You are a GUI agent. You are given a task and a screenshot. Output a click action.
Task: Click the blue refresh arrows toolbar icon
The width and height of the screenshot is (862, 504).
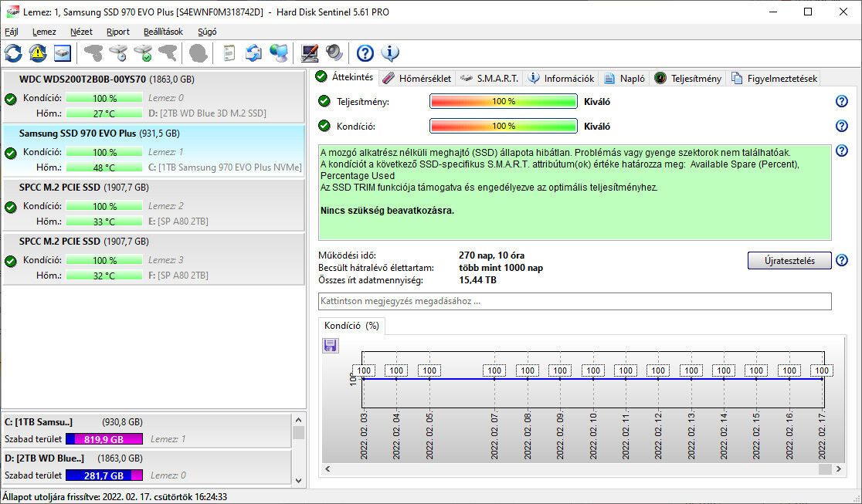coord(13,53)
